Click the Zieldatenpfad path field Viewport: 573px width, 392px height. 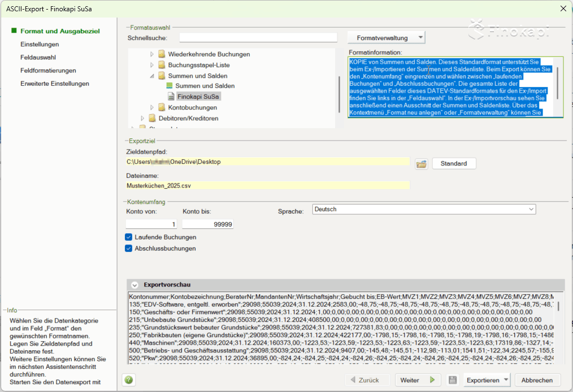[x=268, y=162]
